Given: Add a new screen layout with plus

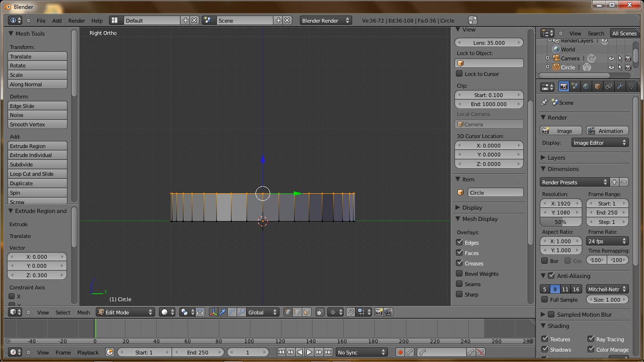Looking at the screenshot, I should coord(185,20).
